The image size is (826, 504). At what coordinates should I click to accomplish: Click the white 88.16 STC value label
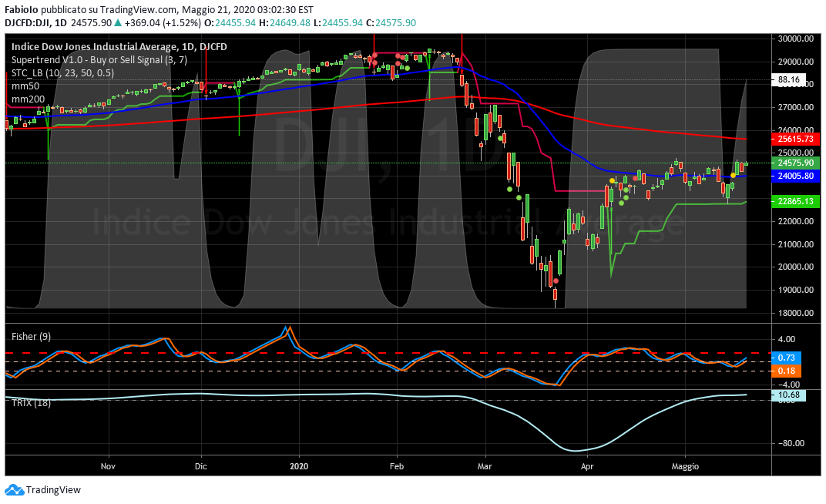(x=788, y=80)
